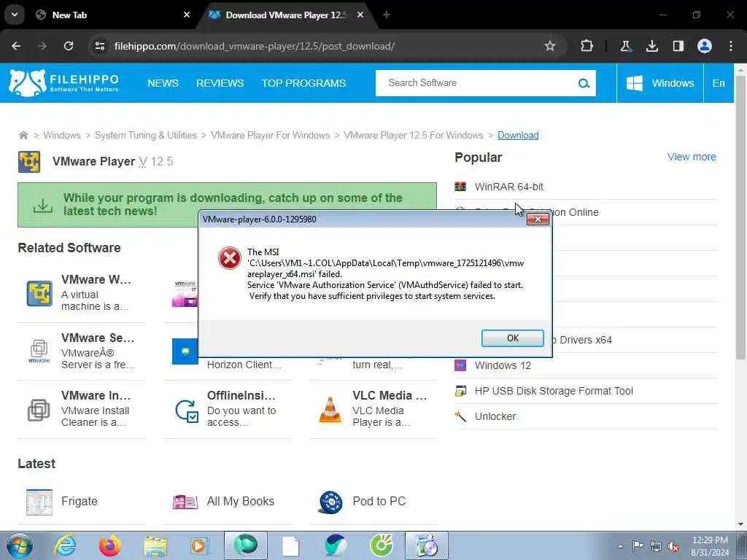
Task: Open the Chrome three-dot menu
Action: [731, 46]
